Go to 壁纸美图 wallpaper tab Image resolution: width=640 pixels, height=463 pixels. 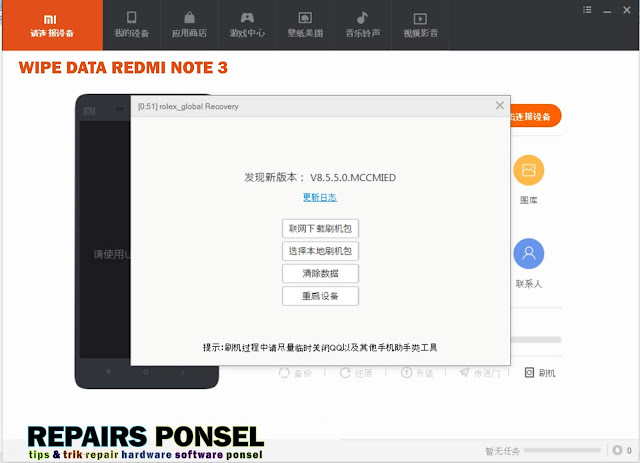pos(305,25)
